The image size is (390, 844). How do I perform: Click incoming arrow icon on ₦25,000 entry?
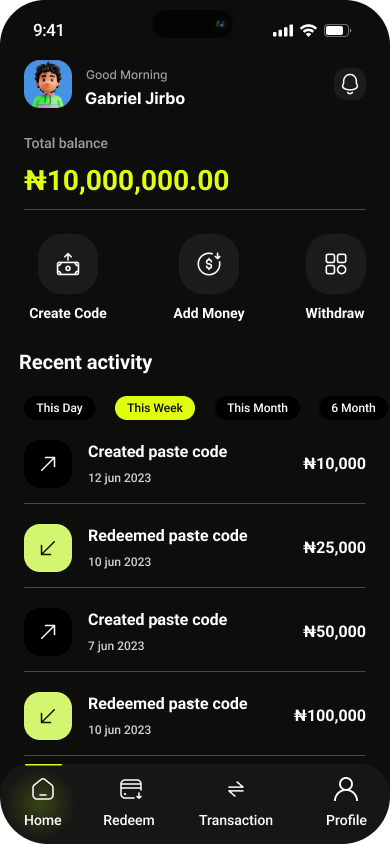point(48,548)
